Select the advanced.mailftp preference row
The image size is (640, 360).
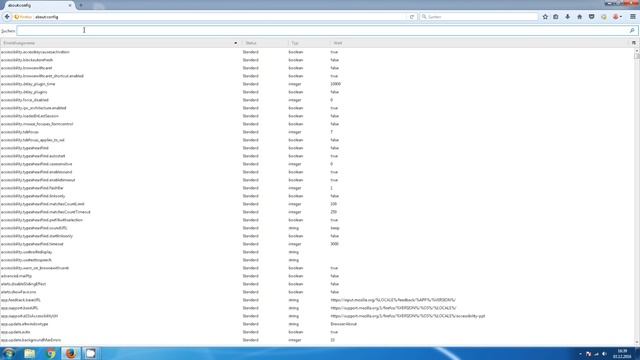317,276
